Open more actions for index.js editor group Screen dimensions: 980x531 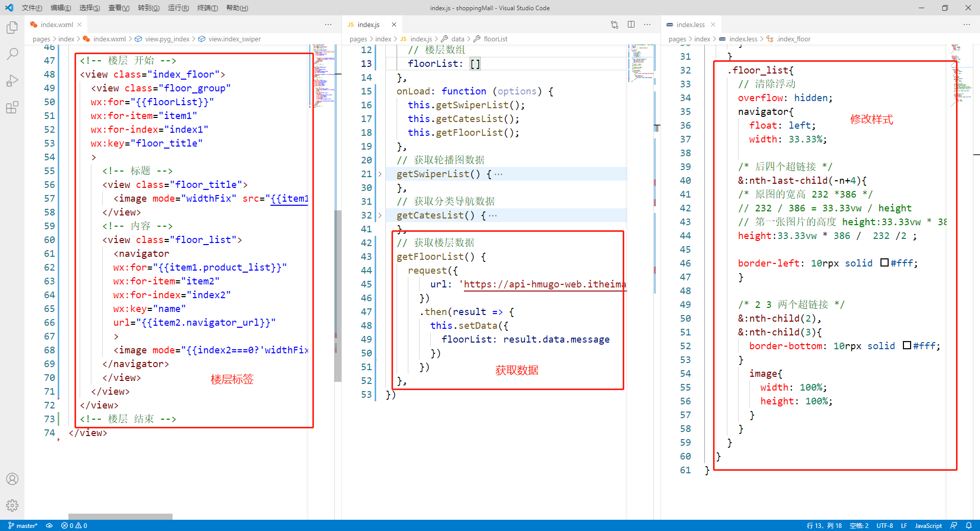click(x=647, y=25)
